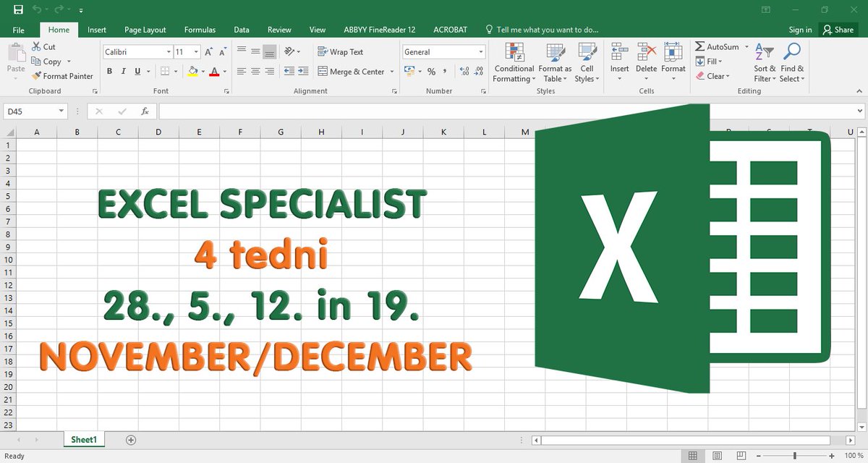Click the Undo arrow icon

[38, 10]
